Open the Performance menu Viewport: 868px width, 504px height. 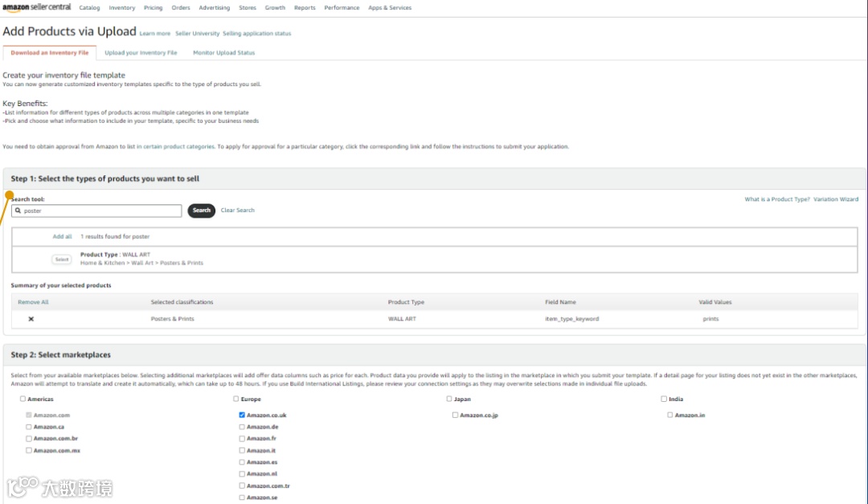[342, 8]
